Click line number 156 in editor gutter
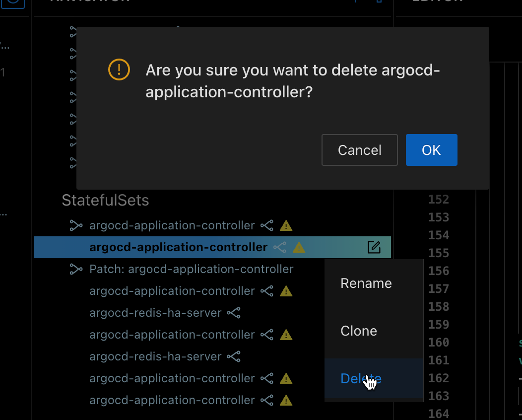Image resolution: width=522 pixels, height=420 pixels. [439, 271]
